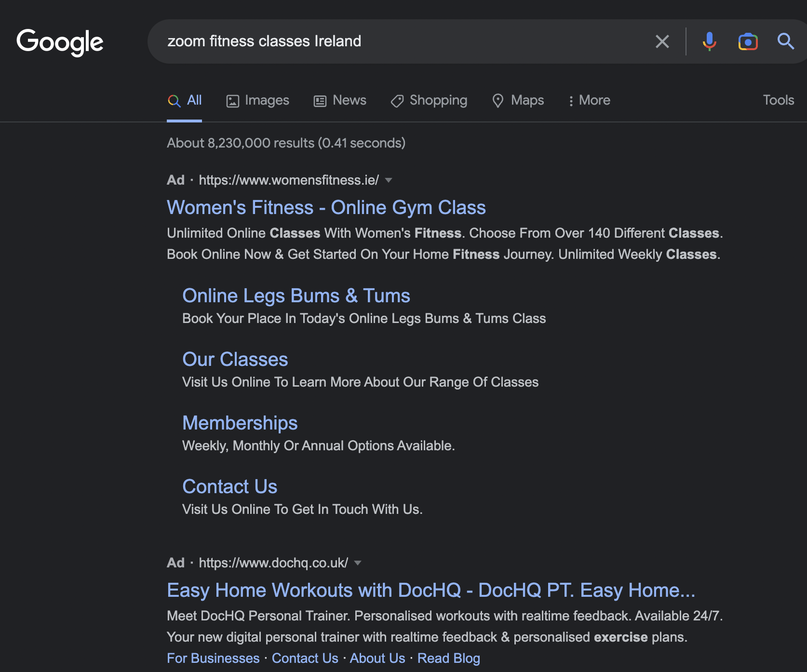Open the Our Classes sitelink

(x=235, y=360)
